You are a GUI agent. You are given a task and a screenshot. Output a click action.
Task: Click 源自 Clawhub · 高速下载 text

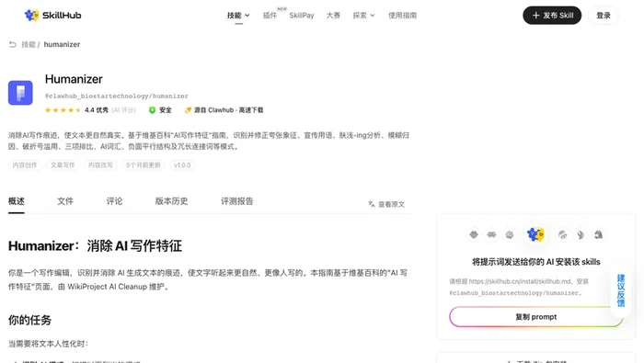tap(229, 110)
